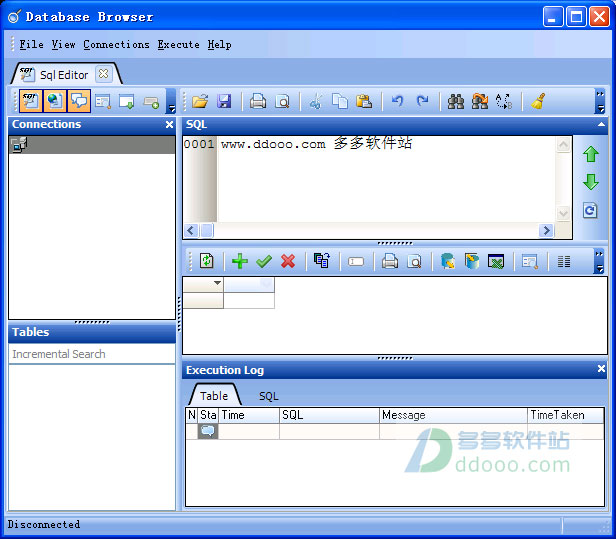Print the SQL editor contents

coord(258,101)
